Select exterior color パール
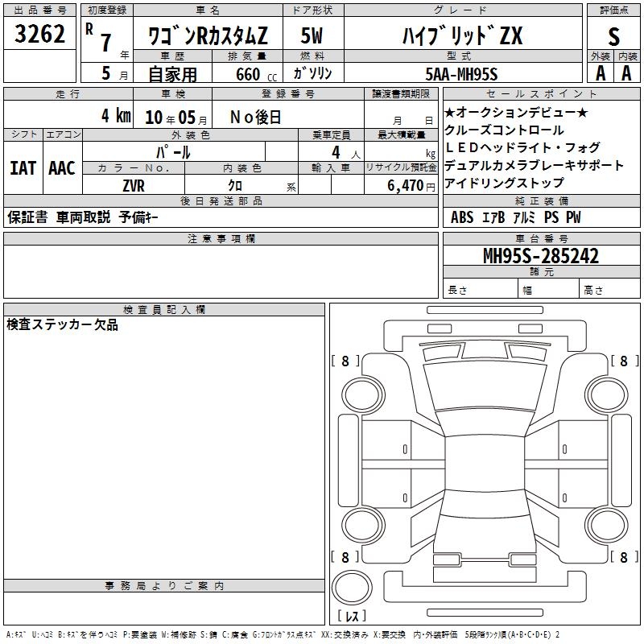Viewport: 644px width, 644px height. tap(173, 152)
